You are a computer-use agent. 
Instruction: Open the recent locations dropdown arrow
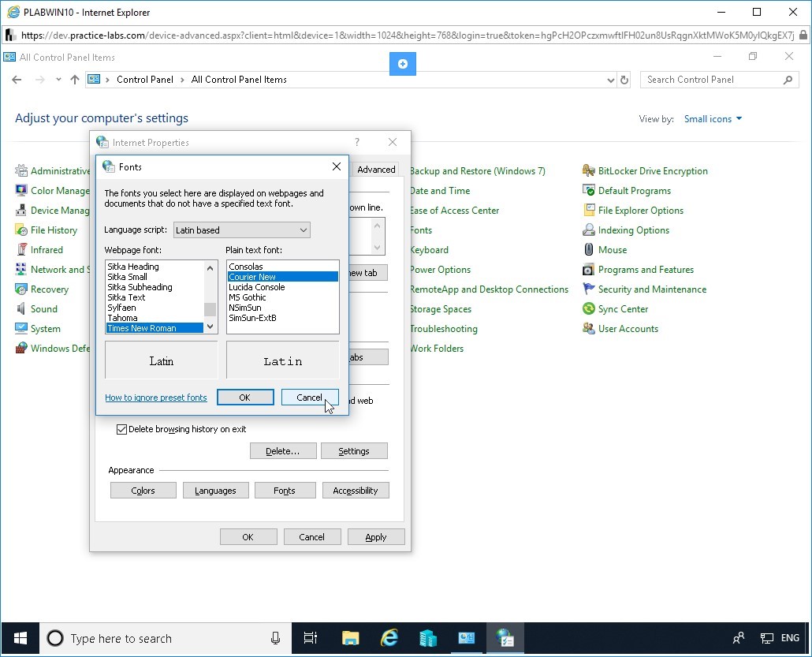click(x=58, y=80)
